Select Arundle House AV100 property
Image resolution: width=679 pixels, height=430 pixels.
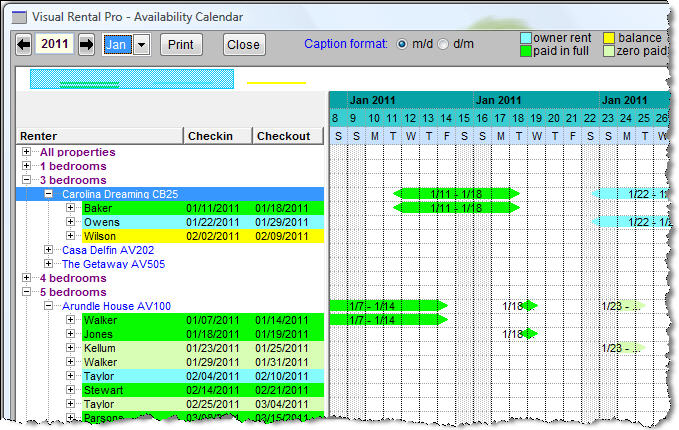[x=116, y=306]
